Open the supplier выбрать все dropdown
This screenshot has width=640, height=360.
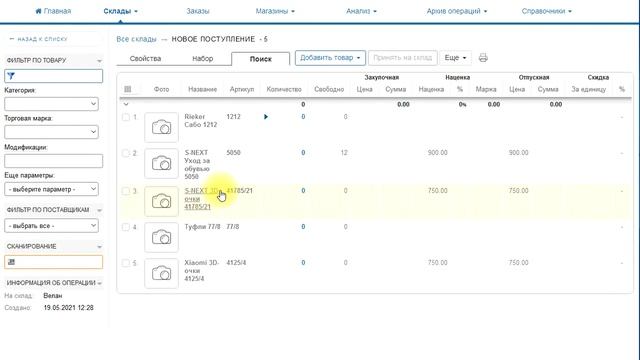51,225
